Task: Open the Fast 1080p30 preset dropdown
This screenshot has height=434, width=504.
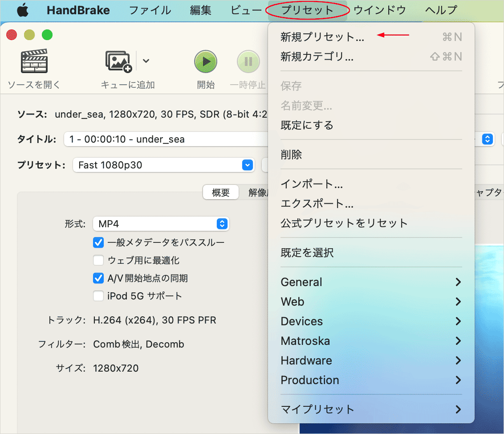Action: [x=163, y=165]
